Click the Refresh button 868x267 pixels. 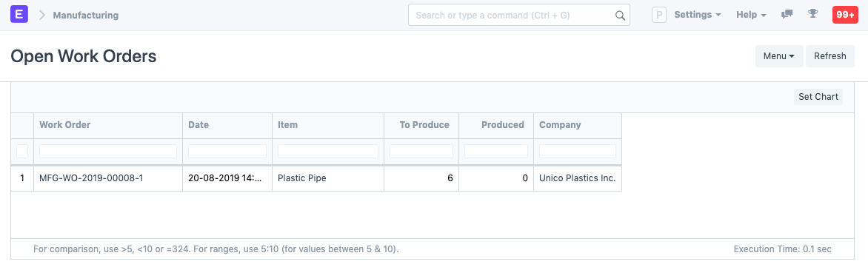coord(829,56)
